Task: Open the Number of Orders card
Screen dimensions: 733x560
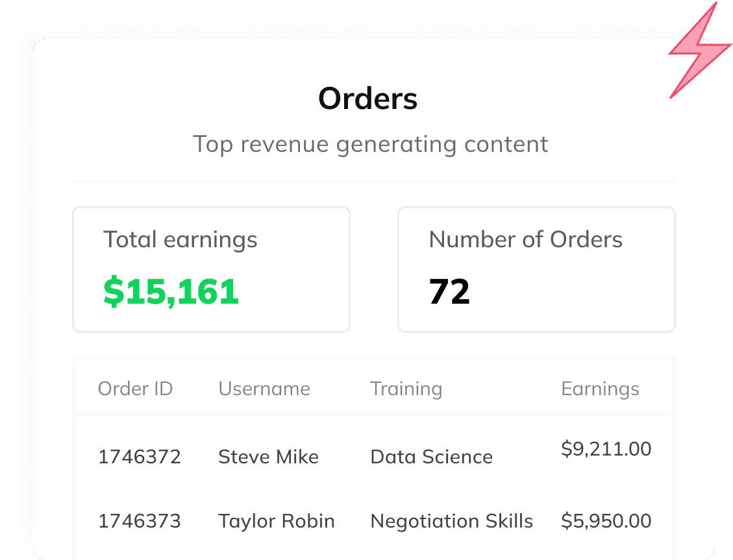Action: coord(536,269)
